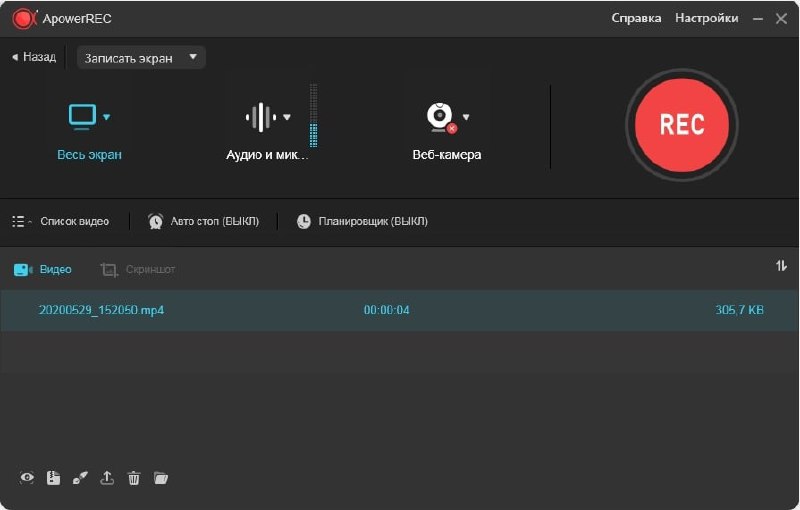The width and height of the screenshot is (800, 510).
Task: Open the Записать экран dropdown
Action: click(141, 58)
